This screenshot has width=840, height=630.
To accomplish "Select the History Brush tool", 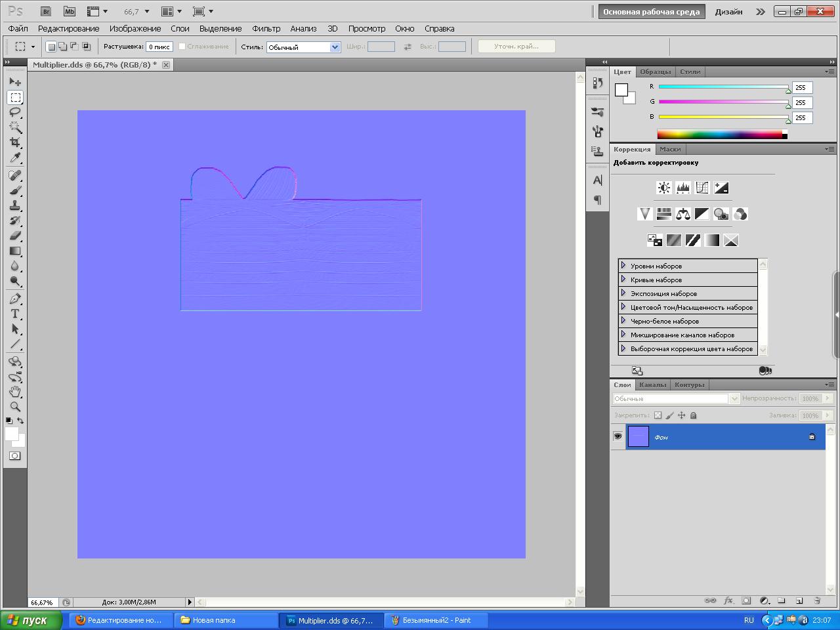I will click(15, 220).
